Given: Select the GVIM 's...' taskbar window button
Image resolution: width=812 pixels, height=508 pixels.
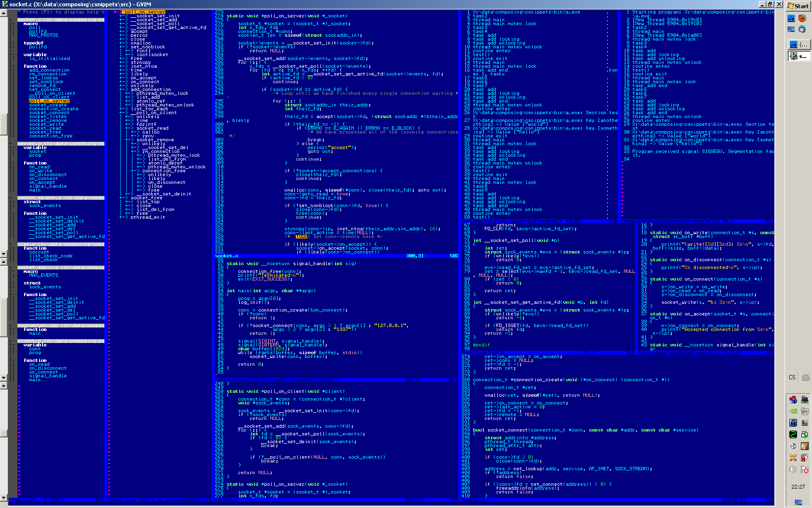Looking at the screenshot, I should 798,56.
